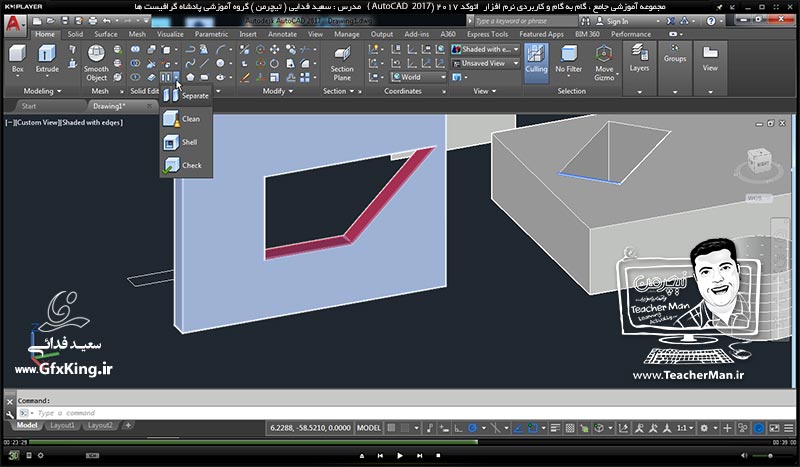Click the Move tool in Modify panel
800x467 pixels.
(x=274, y=49)
